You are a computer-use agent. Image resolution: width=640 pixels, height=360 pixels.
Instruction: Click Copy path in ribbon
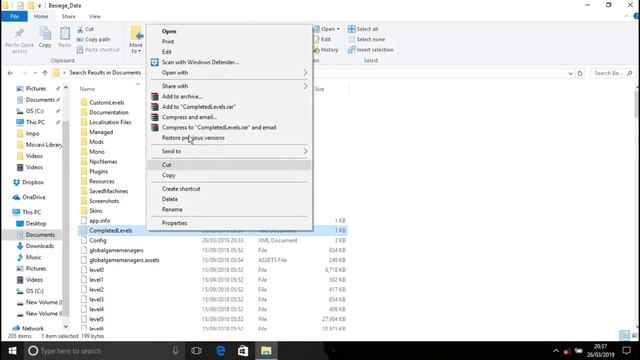[93, 39]
